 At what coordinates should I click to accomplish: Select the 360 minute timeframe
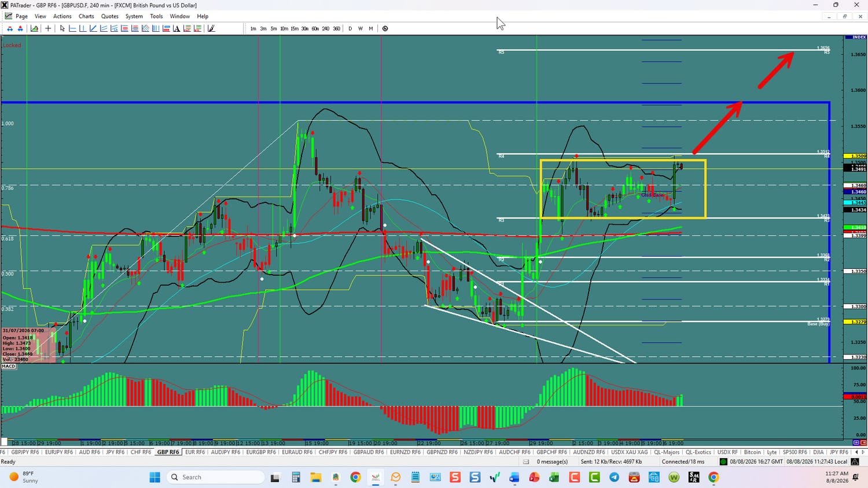click(336, 28)
